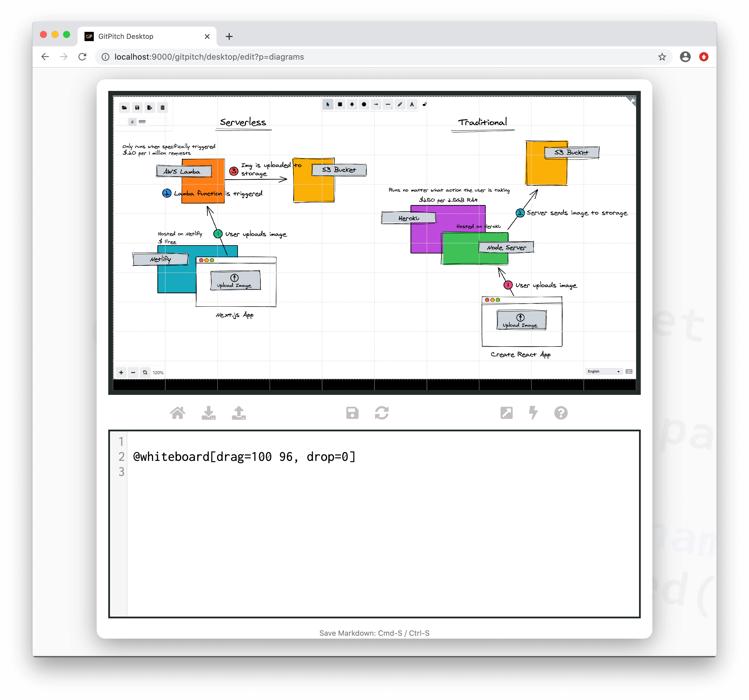Click the 'Server sends image to storage' text
The image size is (749, 700).
578,213
